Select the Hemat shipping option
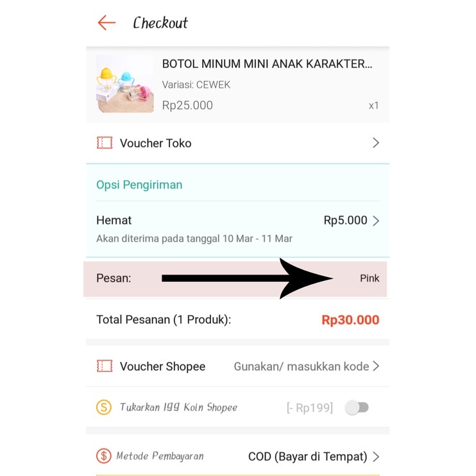Screen dimensions: 476x476 (238, 229)
